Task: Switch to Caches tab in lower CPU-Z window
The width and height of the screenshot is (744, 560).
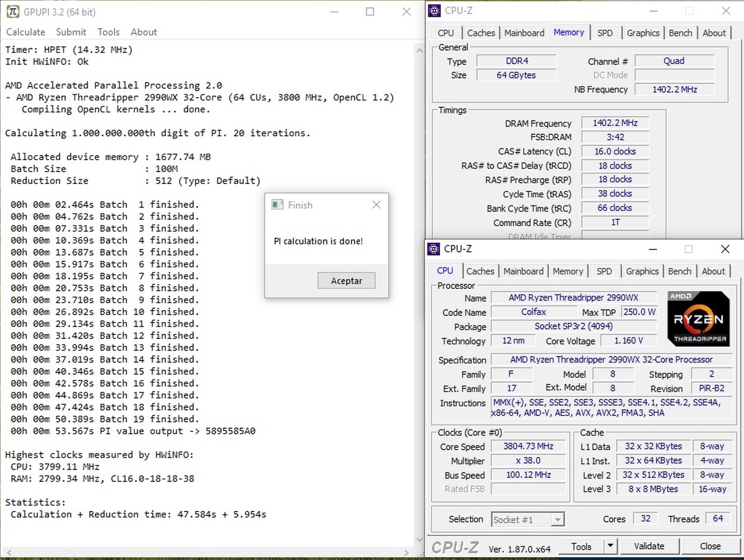Action: tap(480, 271)
